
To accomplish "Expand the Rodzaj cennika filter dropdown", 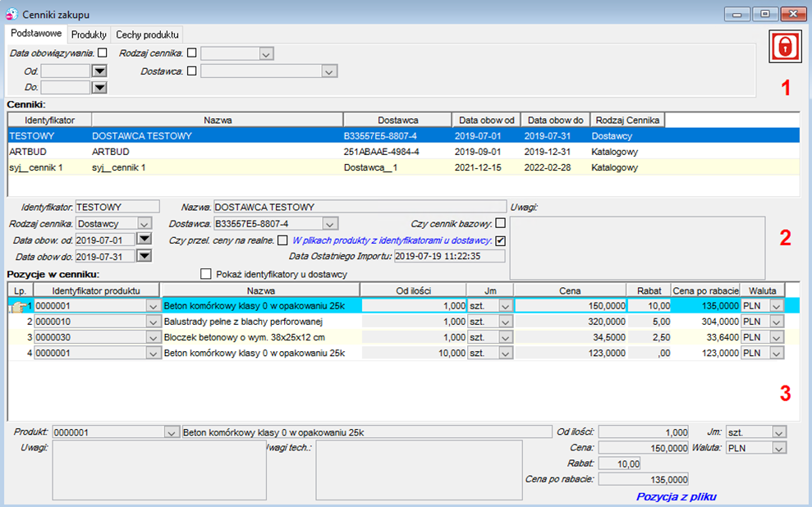I will click(x=266, y=54).
